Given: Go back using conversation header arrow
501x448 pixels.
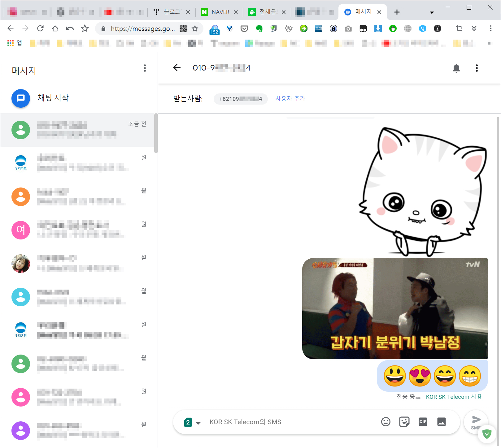Looking at the screenshot, I should click(177, 68).
